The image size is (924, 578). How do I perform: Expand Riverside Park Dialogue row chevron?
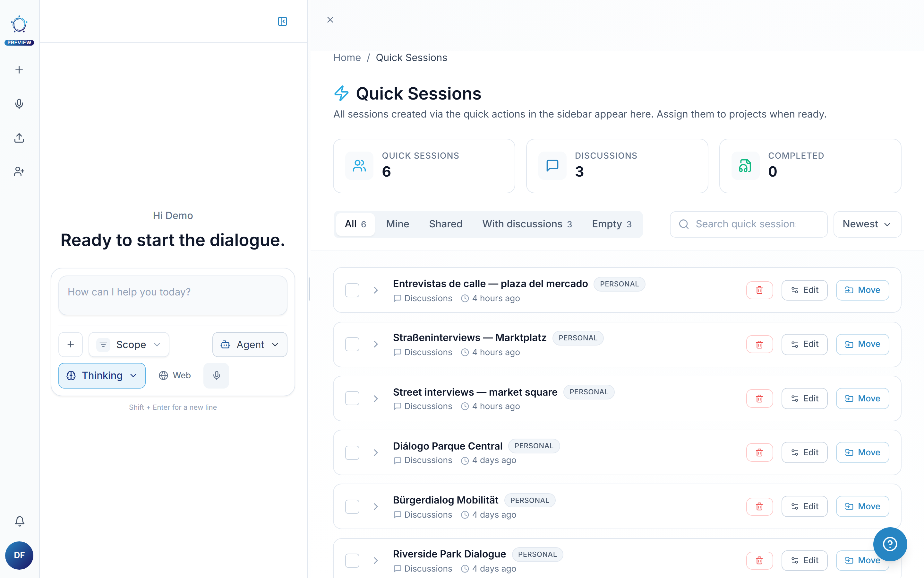(x=376, y=560)
